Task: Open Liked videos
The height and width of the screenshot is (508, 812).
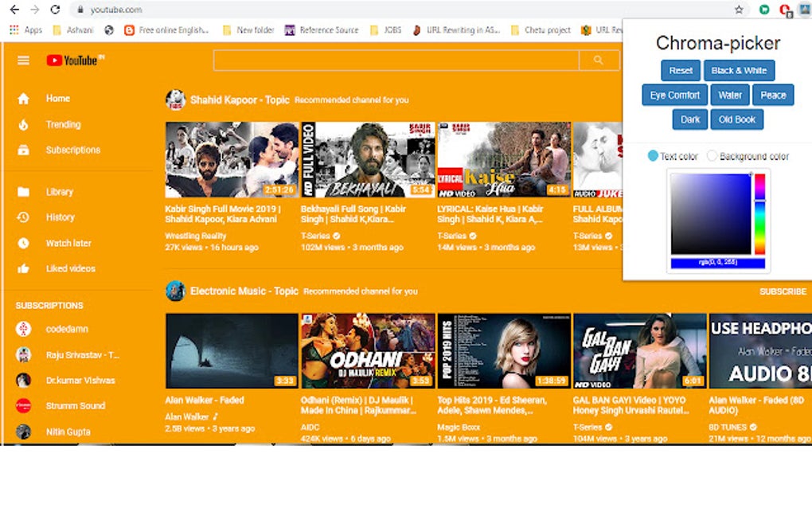Action: pos(69,268)
